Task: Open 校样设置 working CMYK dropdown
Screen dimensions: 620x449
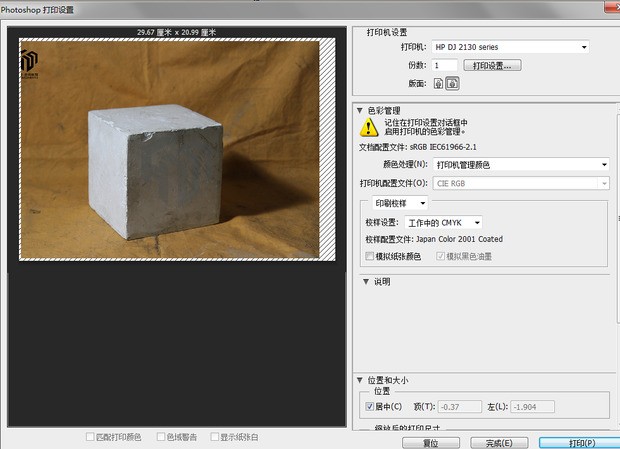Action: [x=444, y=222]
